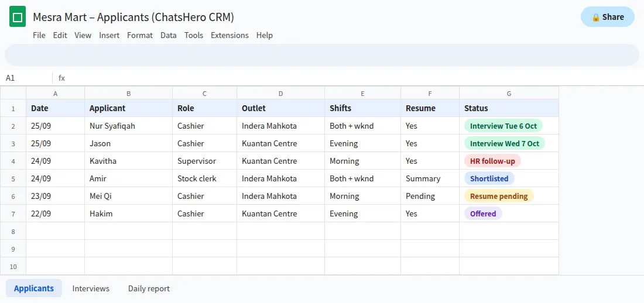The image size is (644, 303).
Task: Open the Insert menu
Action: [109, 35]
